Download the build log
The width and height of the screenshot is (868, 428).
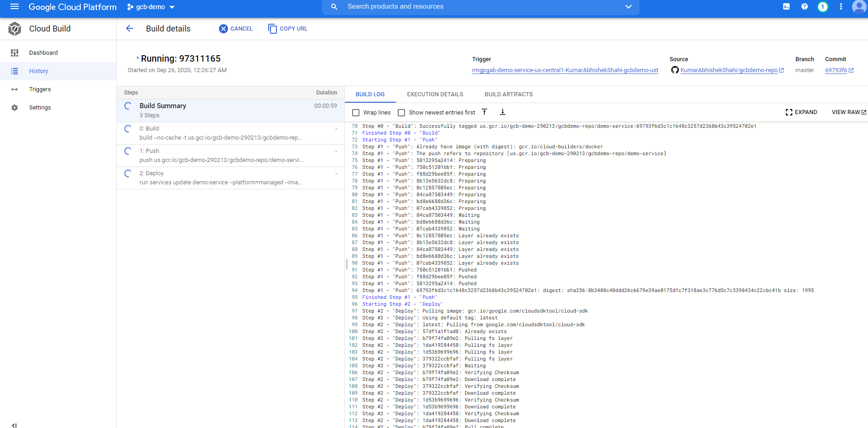503,112
